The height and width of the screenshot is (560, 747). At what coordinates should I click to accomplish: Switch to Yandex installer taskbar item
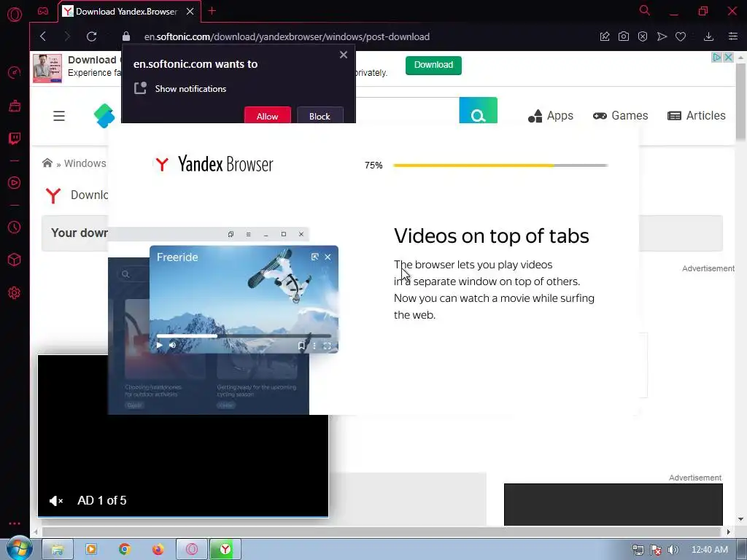pyautogui.click(x=225, y=550)
